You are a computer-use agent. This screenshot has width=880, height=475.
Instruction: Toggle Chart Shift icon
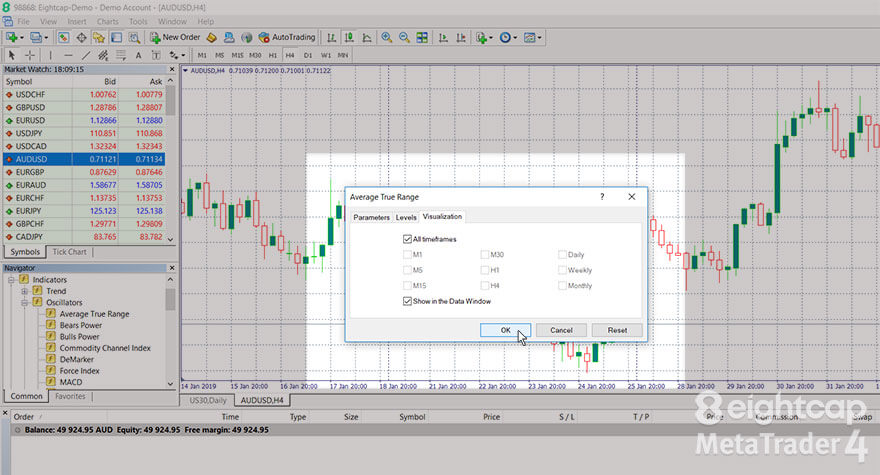pos(461,38)
